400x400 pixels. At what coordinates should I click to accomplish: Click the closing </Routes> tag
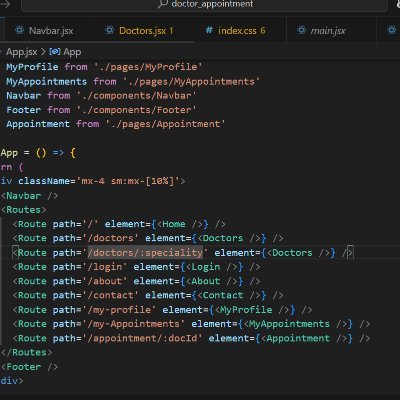(x=26, y=353)
